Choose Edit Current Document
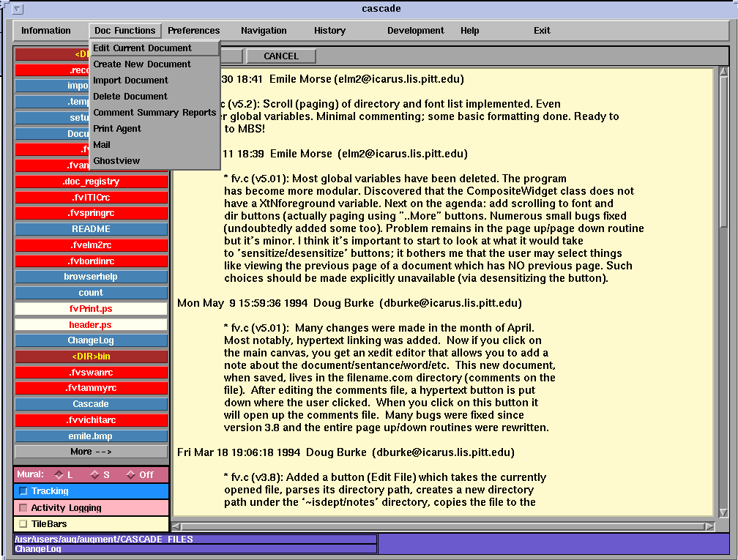The width and height of the screenshot is (738, 560). click(154, 48)
